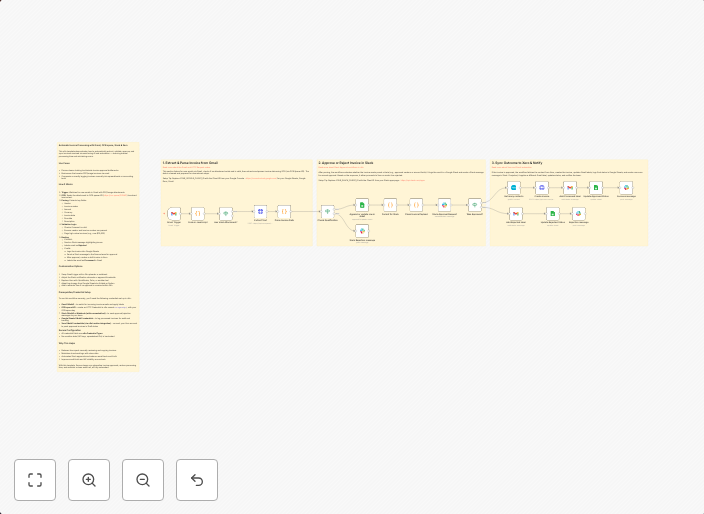Select the Slack approval request node in section 2

[444, 205]
